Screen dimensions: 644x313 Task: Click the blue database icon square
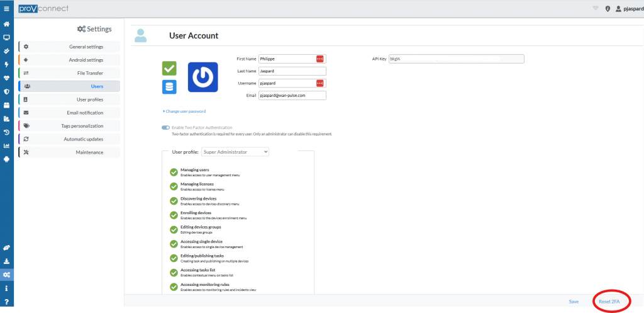tap(169, 87)
